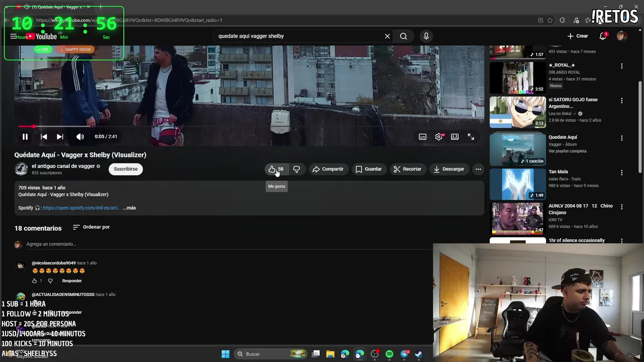The height and width of the screenshot is (362, 644).
Task: Select the '18 comentarios' heading text
Action: click(38, 228)
